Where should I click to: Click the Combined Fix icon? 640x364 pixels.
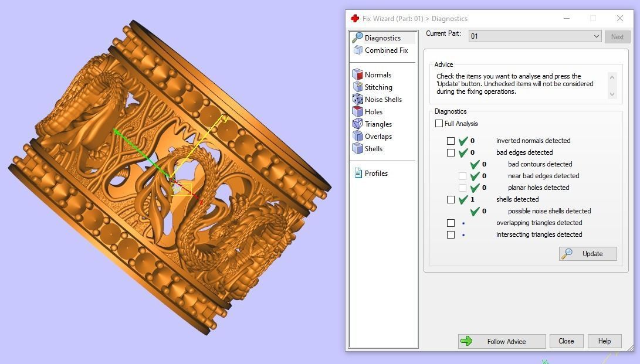click(x=358, y=50)
